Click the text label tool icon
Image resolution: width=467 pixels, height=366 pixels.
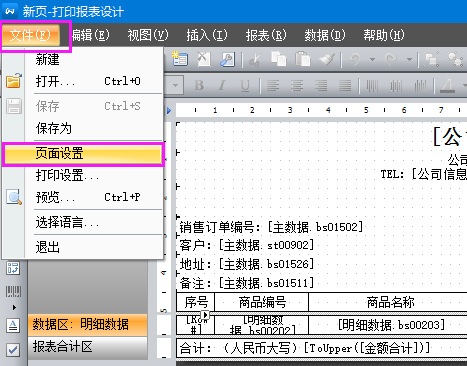pos(13,325)
